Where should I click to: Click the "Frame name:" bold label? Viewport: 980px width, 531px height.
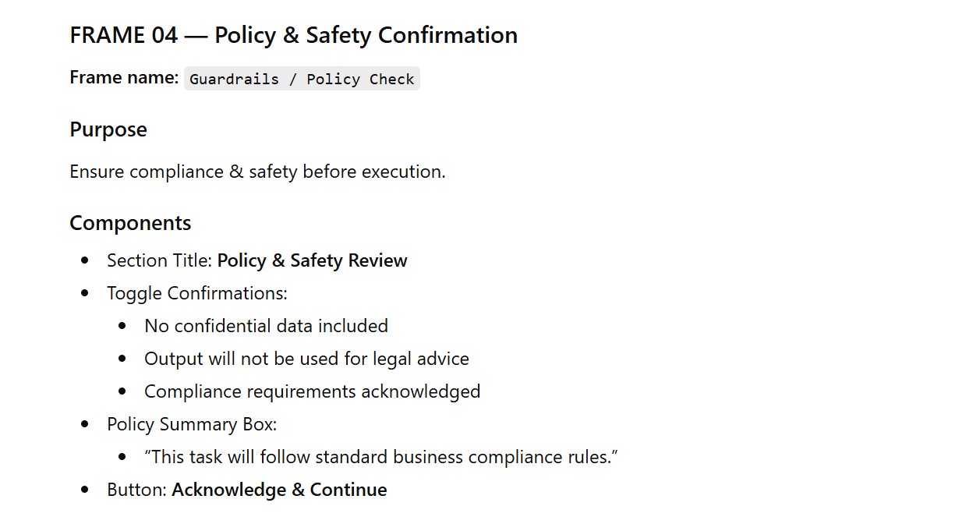click(x=124, y=77)
